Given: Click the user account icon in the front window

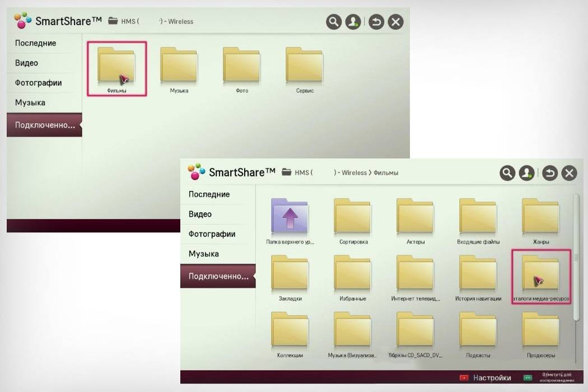Looking at the screenshot, I should [526, 173].
